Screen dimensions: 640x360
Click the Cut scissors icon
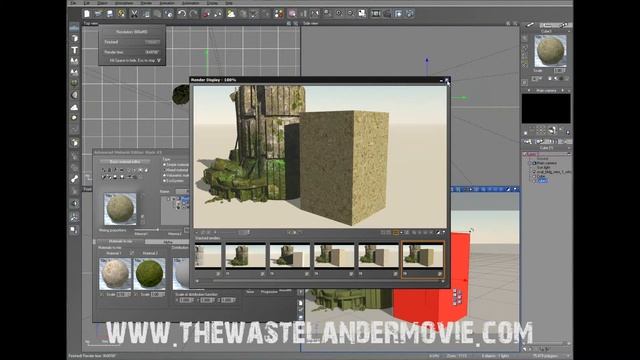[134, 13]
